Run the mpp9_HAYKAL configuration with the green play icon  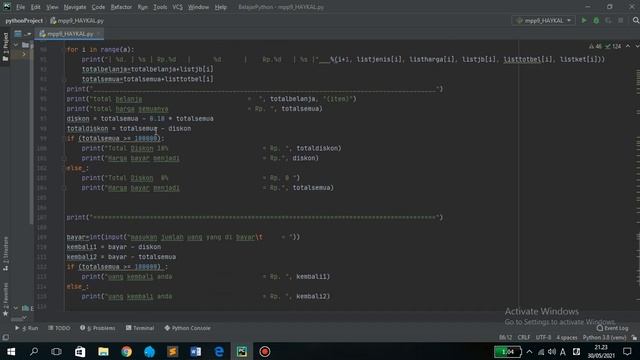coord(584,20)
